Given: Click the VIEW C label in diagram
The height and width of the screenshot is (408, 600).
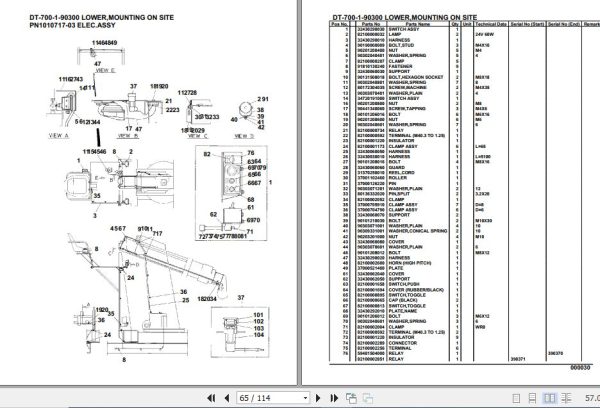Looking at the screenshot, I should coord(198,136).
